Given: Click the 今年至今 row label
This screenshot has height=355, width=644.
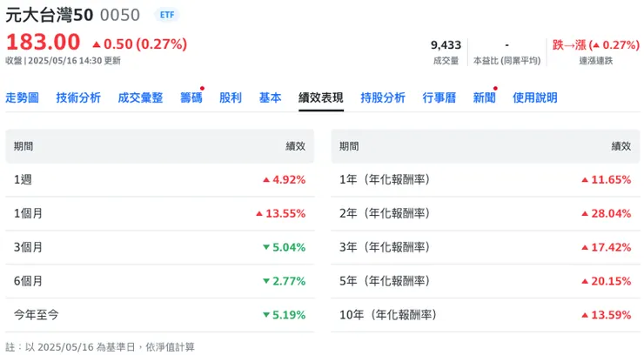Looking at the screenshot, I should coord(37,315).
